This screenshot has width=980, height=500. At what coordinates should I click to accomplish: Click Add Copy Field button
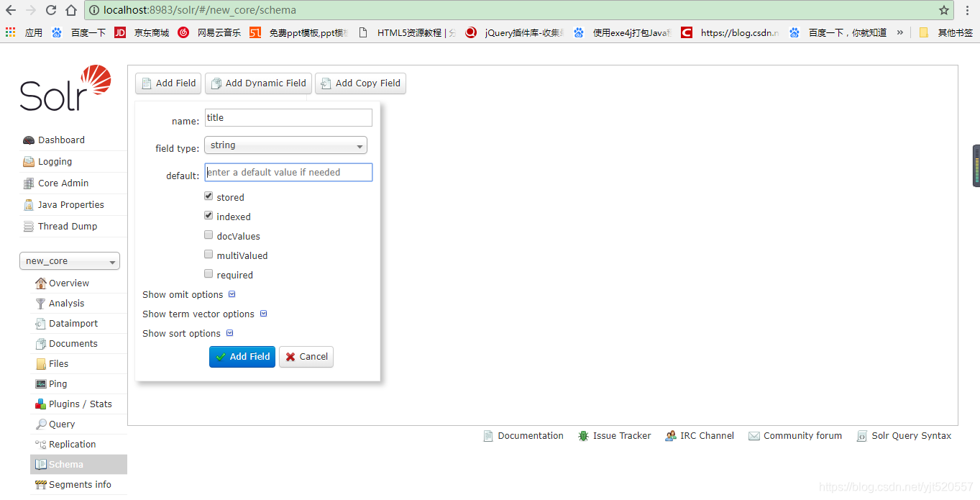click(x=360, y=83)
